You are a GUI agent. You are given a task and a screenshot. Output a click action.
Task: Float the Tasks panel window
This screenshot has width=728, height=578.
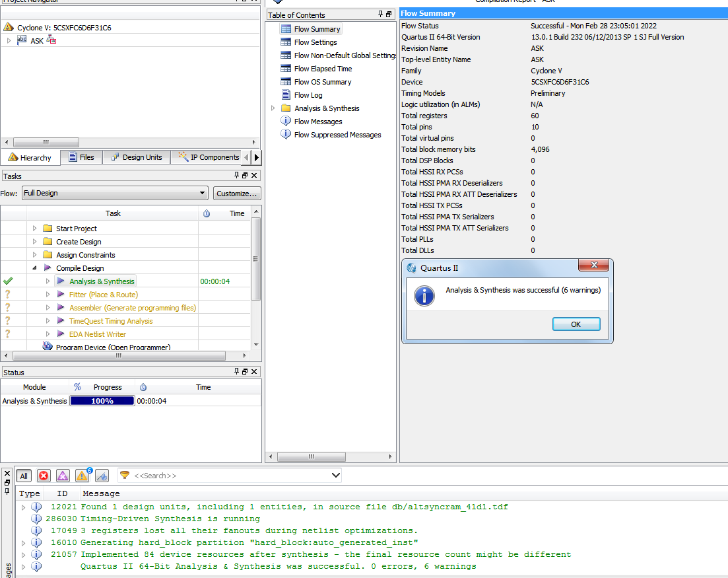coord(245,175)
